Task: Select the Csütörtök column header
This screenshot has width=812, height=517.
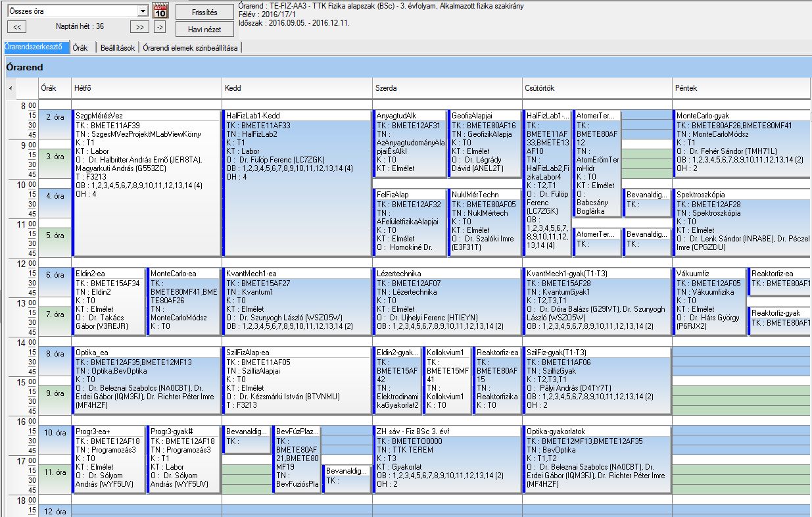Action: coord(597,88)
